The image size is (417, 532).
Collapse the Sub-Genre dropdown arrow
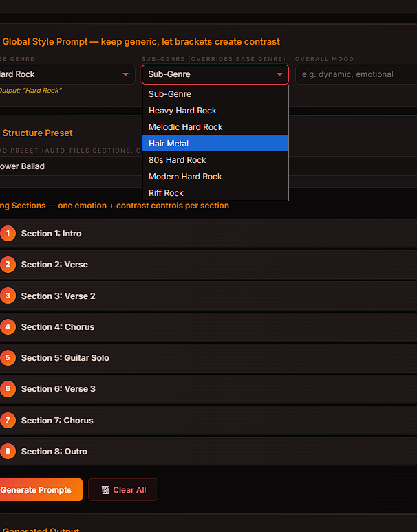279,74
